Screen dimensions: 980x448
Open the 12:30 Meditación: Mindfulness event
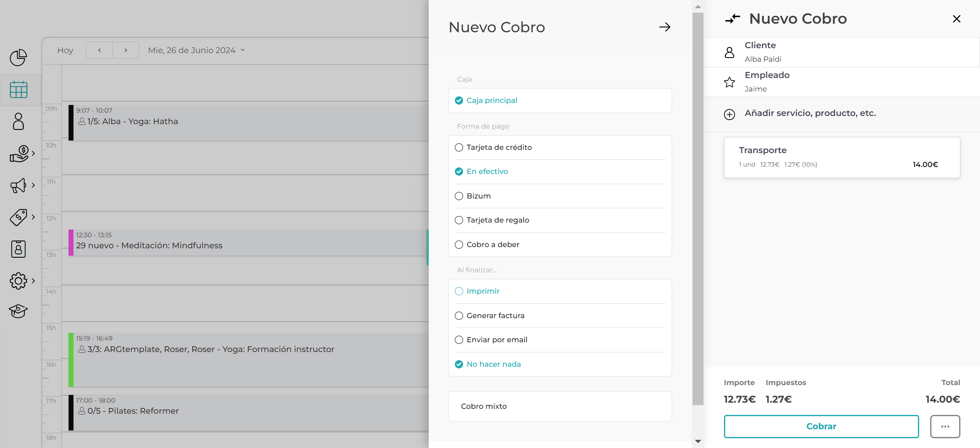pos(248,243)
